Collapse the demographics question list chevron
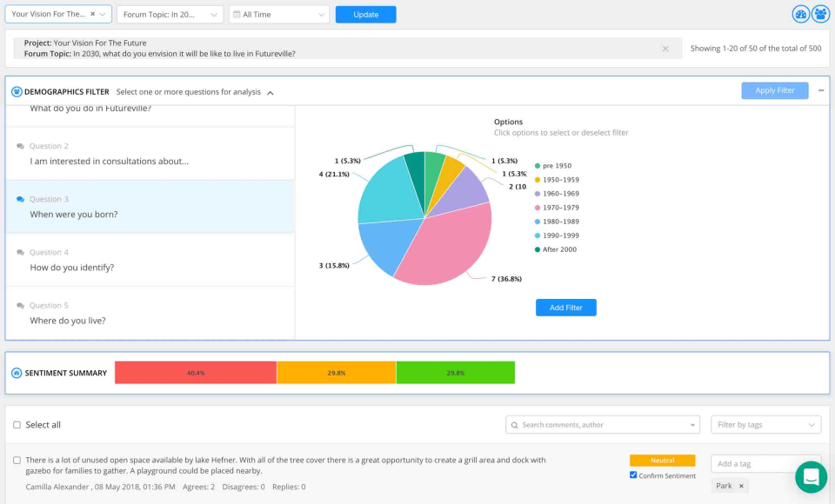The height and width of the screenshot is (504, 835). 270,91
